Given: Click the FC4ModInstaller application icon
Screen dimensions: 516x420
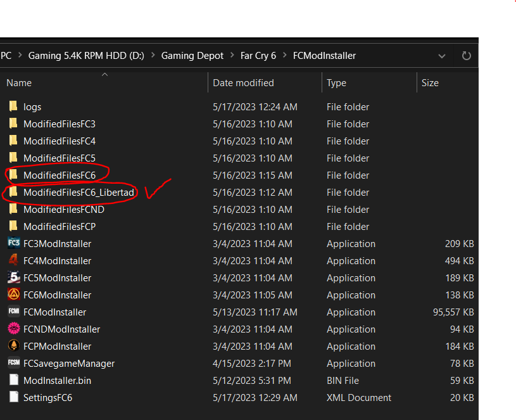Looking at the screenshot, I should [x=13, y=260].
